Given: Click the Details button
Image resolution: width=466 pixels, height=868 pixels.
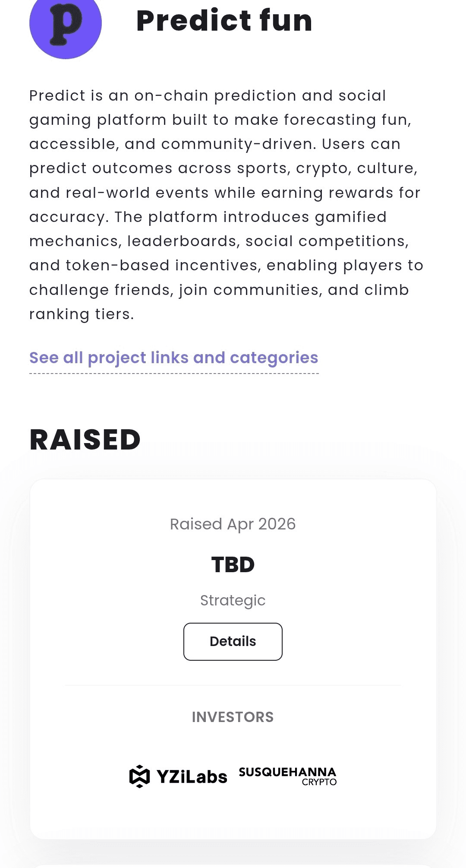Looking at the screenshot, I should click(x=233, y=642).
